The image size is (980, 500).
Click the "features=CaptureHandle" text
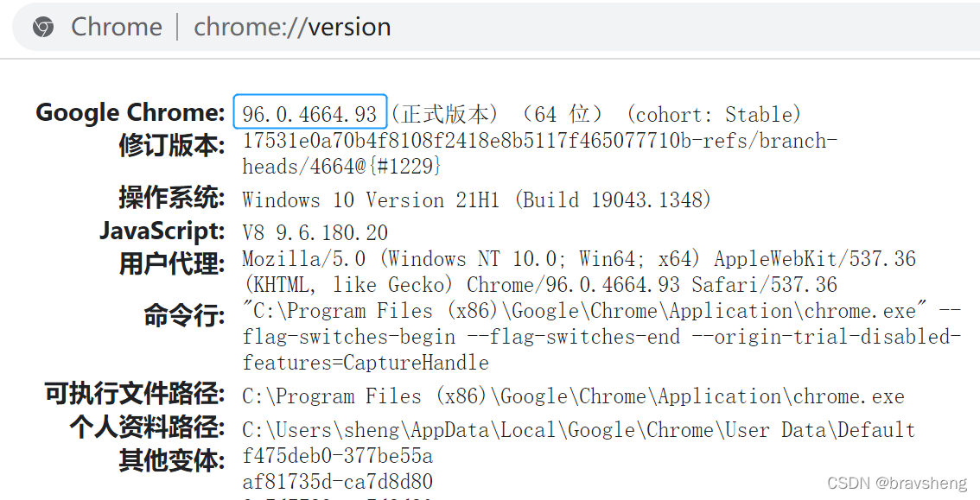tap(366, 362)
